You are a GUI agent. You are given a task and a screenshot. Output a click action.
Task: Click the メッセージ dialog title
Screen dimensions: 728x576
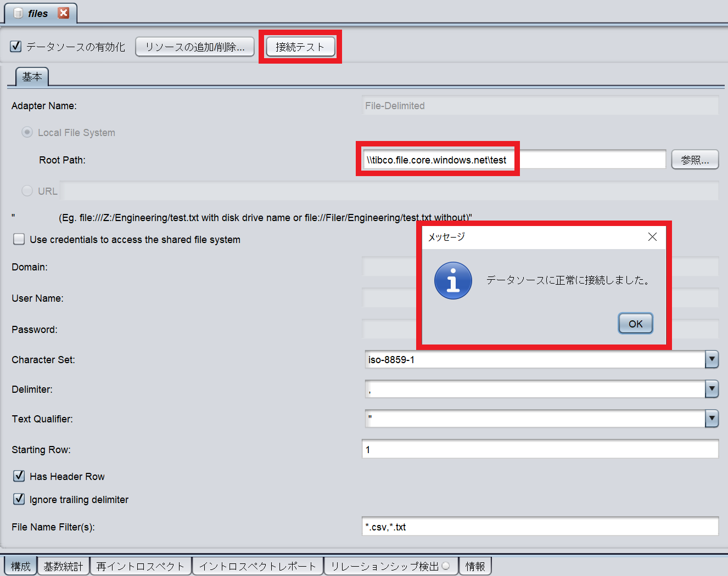446,236
